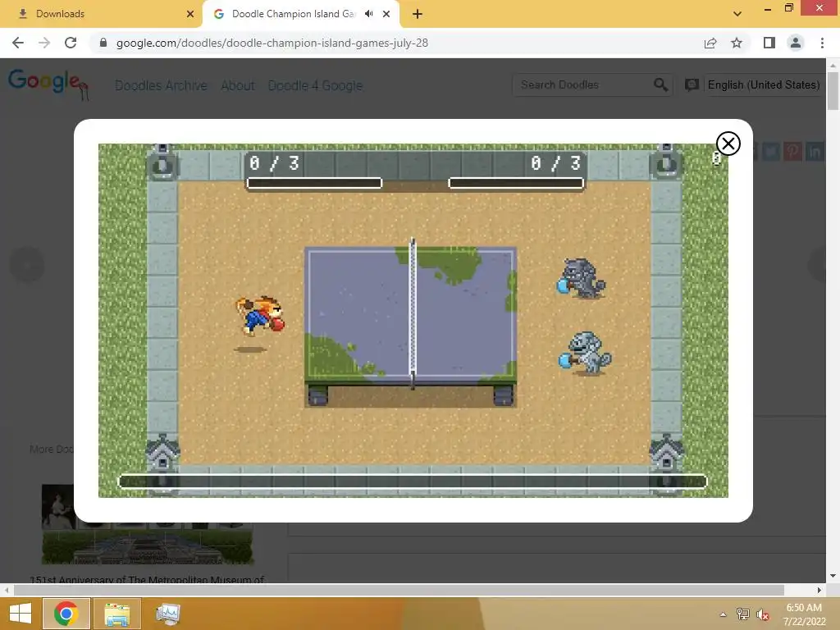Open the monitor app taskbar icon

tap(167, 614)
